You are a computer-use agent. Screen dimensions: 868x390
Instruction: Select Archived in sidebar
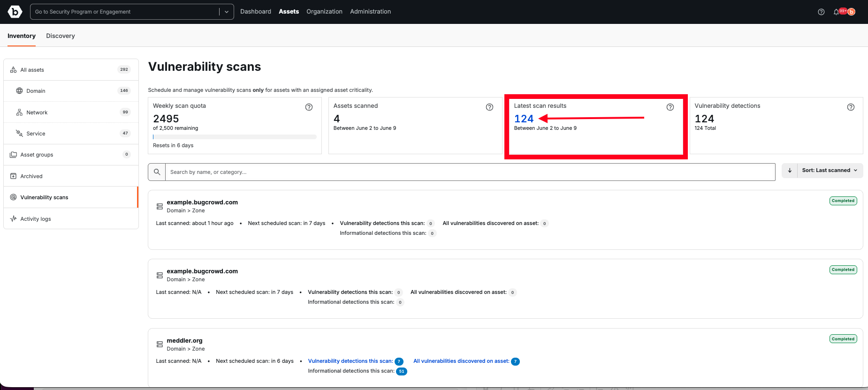point(71,176)
